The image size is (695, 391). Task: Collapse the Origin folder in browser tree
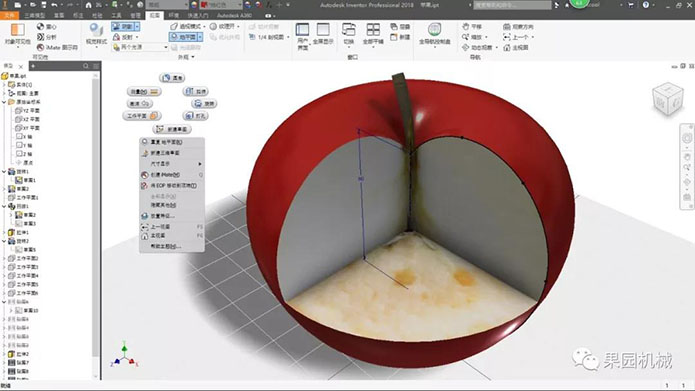click(4, 102)
